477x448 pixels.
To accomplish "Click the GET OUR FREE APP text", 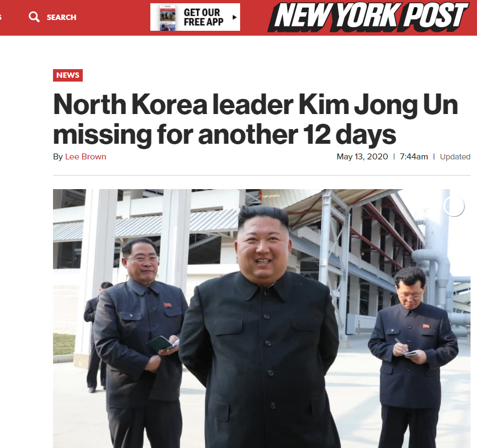I will point(203,17).
